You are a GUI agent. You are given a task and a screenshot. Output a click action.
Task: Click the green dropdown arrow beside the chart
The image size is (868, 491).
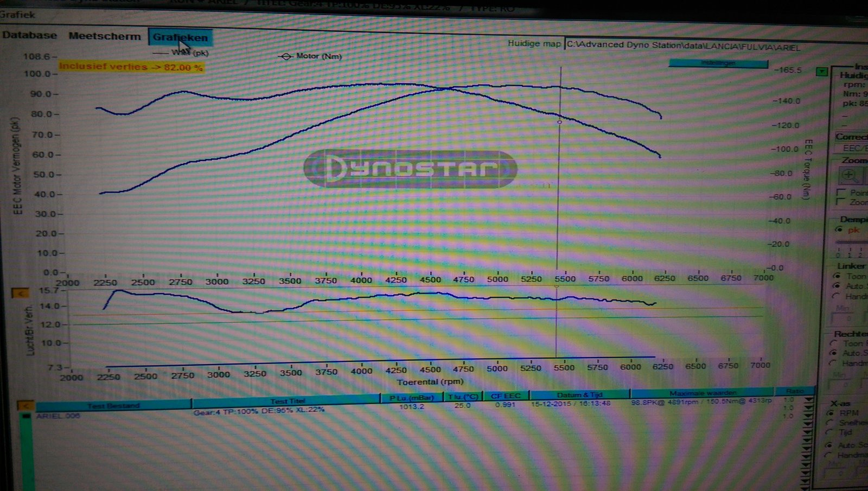(822, 72)
